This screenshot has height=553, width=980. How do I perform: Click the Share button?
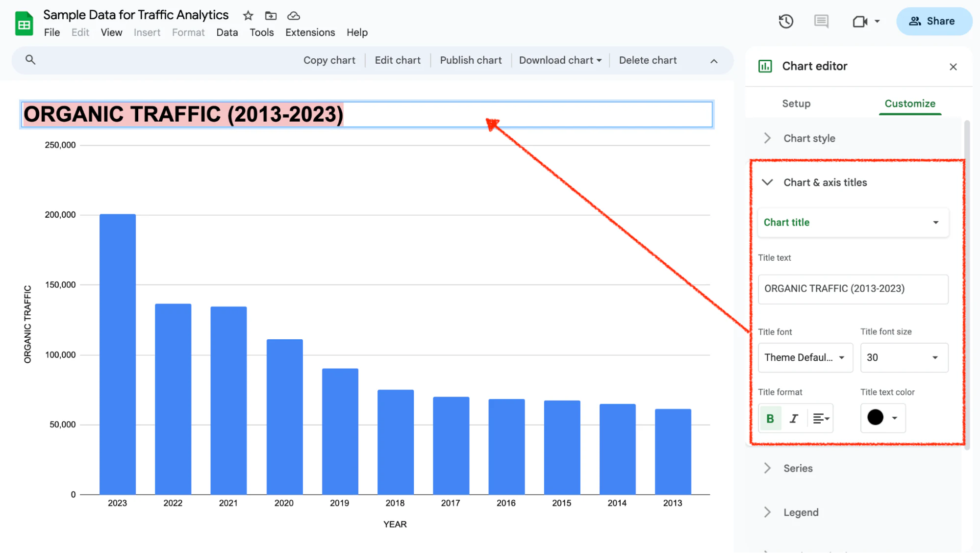933,21
